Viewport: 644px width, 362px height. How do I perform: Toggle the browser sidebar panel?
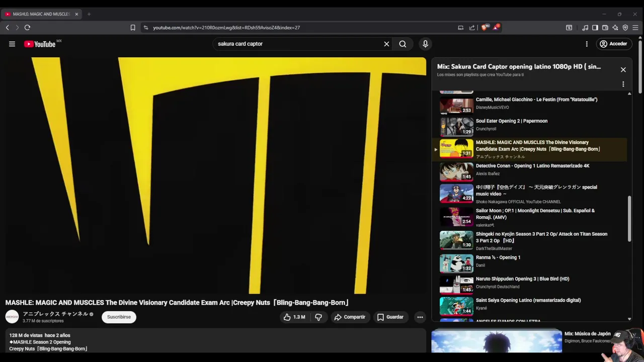coord(595,28)
